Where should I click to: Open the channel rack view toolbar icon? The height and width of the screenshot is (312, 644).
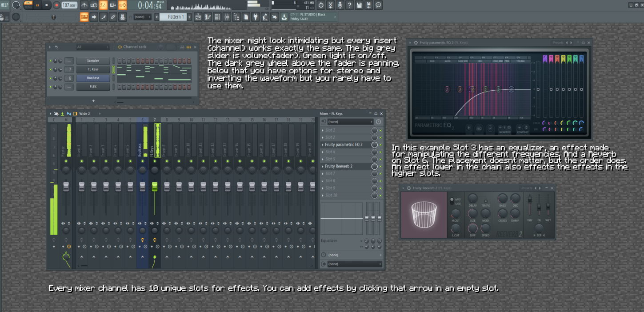click(x=217, y=17)
